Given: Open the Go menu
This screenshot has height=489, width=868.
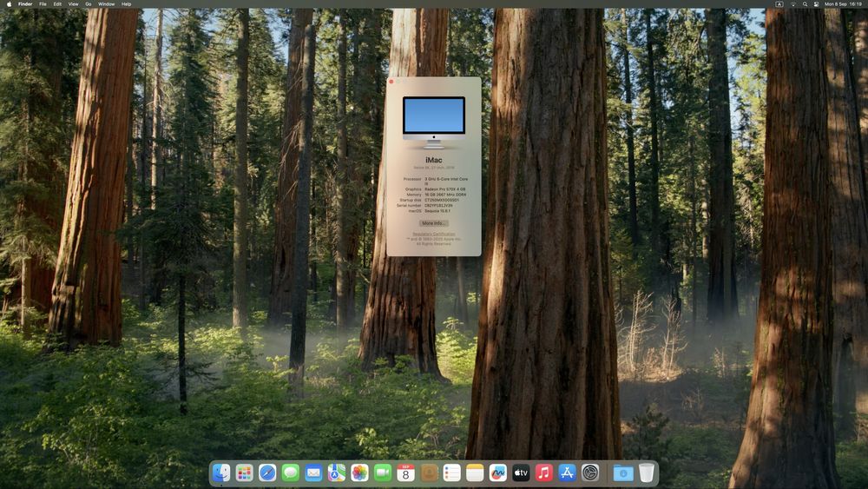Looking at the screenshot, I should tap(89, 3).
